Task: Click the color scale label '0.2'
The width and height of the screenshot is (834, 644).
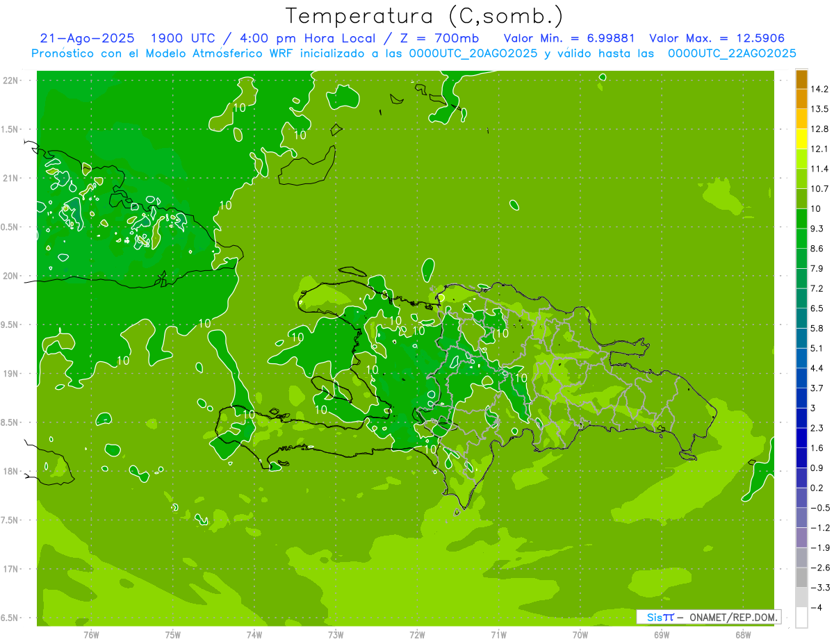Action: [x=817, y=488]
